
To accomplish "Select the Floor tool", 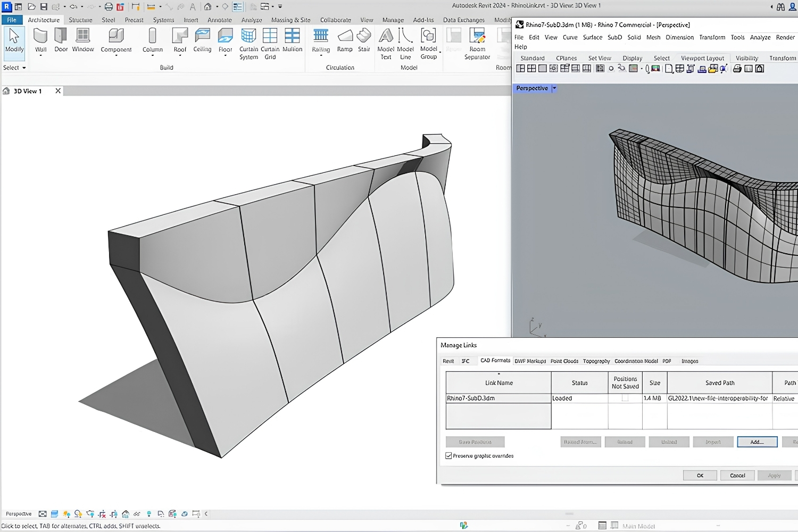I will (x=226, y=39).
